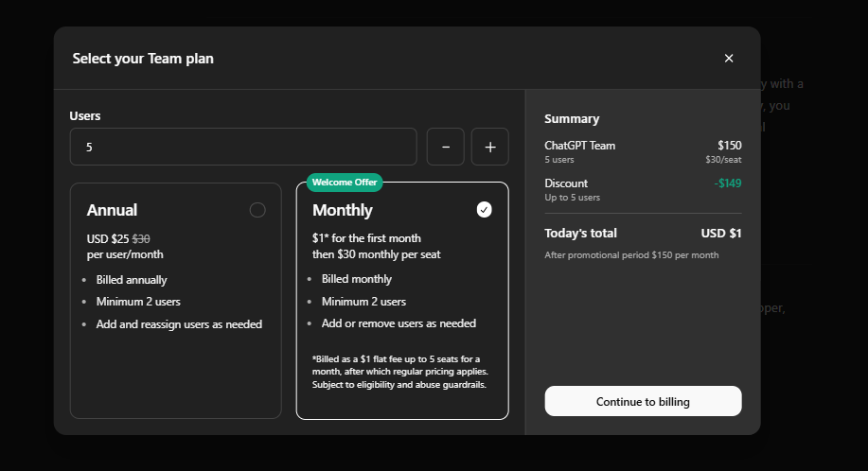Screen dimensions: 868x471
Task: Click 'USD $25' annual price text
Action: (x=108, y=239)
